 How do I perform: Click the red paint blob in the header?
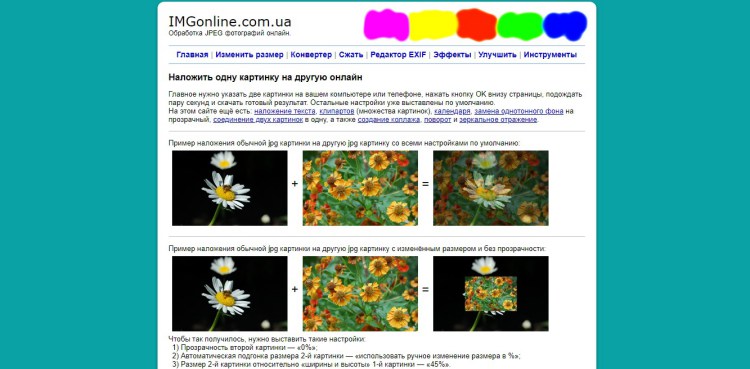(x=476, y=24)
